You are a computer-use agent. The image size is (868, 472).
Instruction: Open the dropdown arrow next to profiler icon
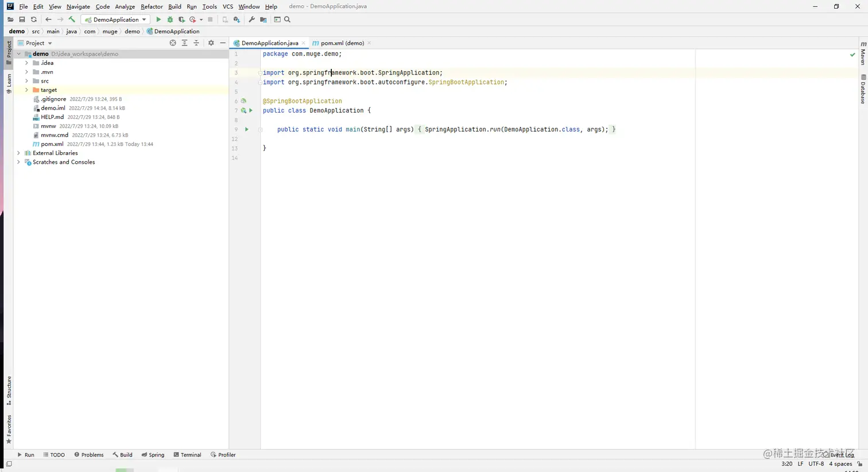[x=201, y=20]
